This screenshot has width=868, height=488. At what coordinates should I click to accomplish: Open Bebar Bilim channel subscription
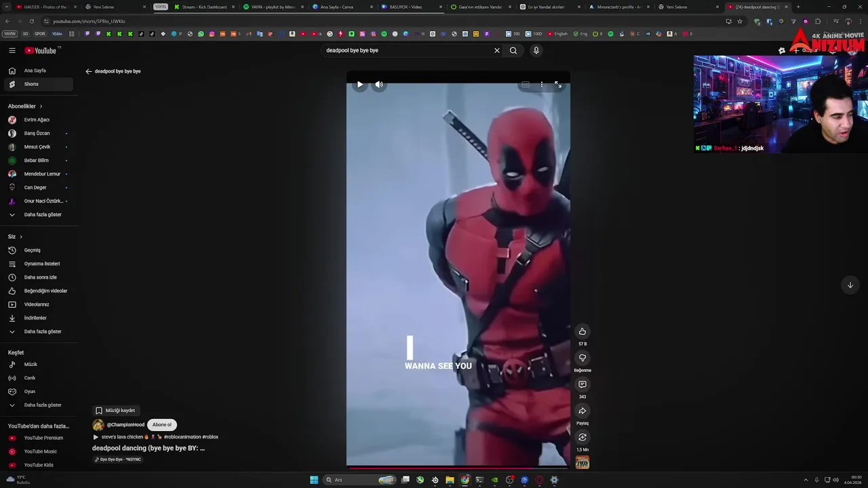click(38, 161)
